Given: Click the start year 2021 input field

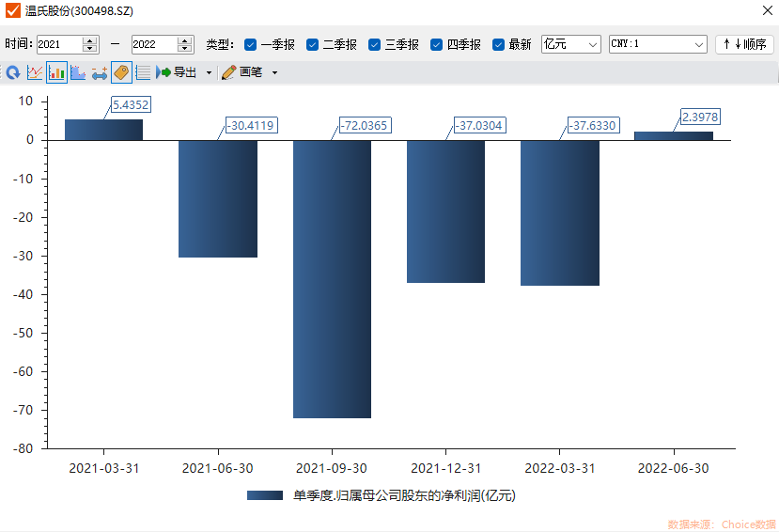Looking at the screenshot, I should 59,44.
